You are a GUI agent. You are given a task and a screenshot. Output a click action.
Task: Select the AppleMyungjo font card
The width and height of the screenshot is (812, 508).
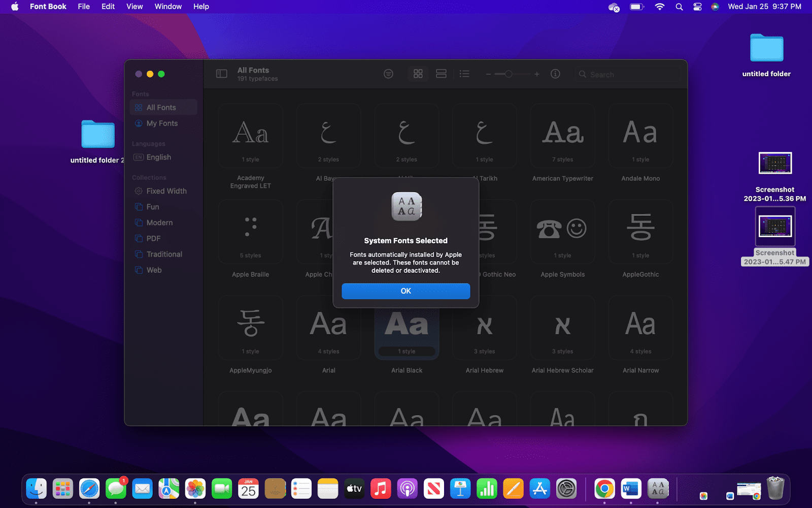(x=251, y=328)
